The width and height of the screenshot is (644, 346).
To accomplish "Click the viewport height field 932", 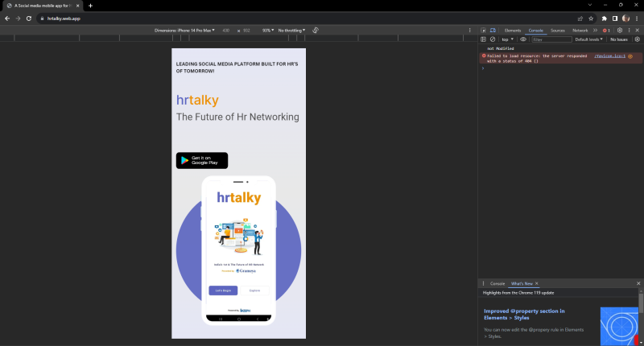I will [x=246, y=31].
